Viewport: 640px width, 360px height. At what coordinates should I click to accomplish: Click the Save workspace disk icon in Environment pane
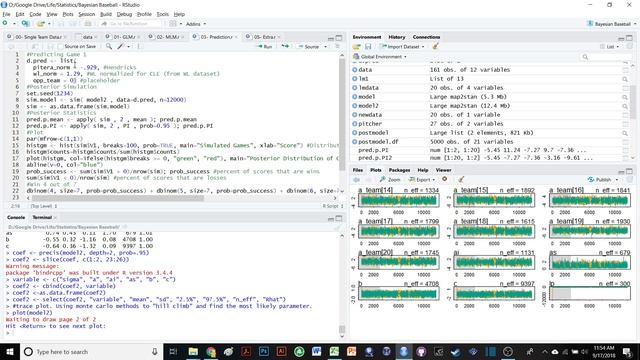tap(368, 47)
